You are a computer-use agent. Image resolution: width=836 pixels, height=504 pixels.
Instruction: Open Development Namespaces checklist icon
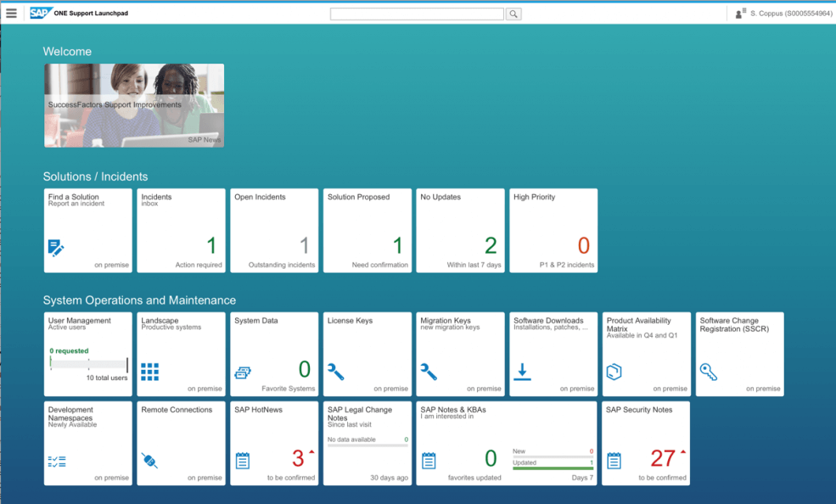[57, 462]
